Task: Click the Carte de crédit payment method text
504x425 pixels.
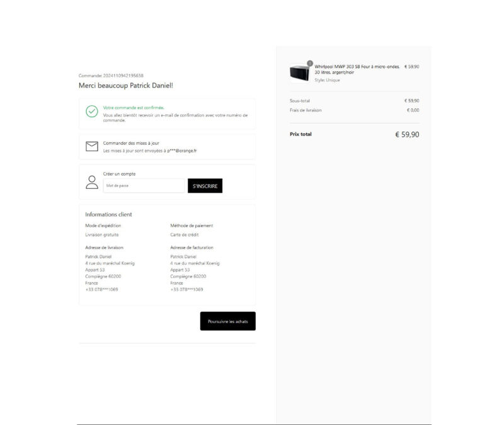Action: pos(185,235)
